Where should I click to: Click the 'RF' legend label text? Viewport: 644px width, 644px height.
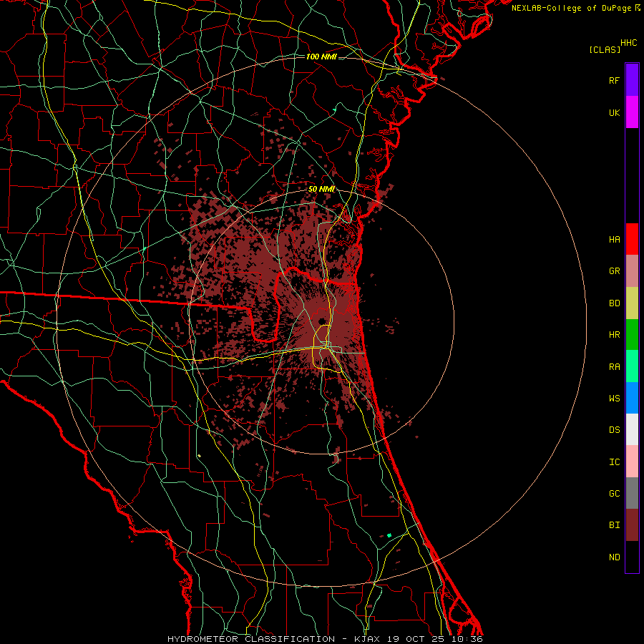click(x=614, y=81)
